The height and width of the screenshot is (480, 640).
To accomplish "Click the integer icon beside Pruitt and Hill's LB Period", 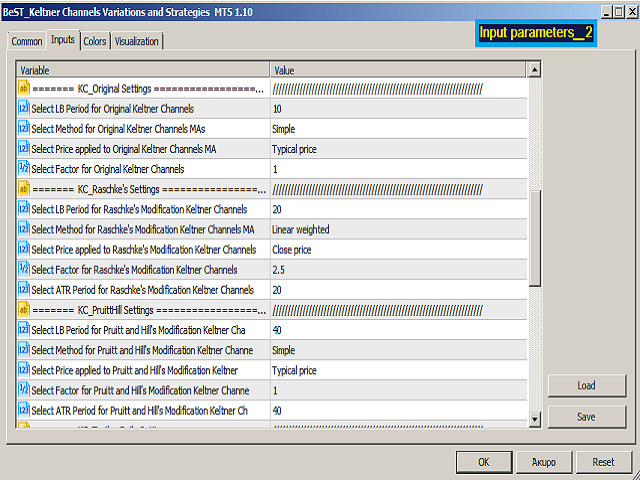I will point(24,330).
